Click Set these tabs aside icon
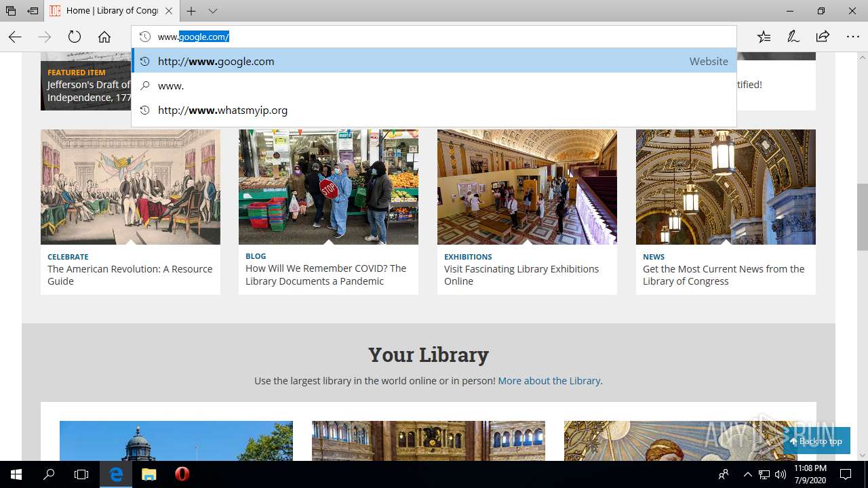 coord(33,11)
